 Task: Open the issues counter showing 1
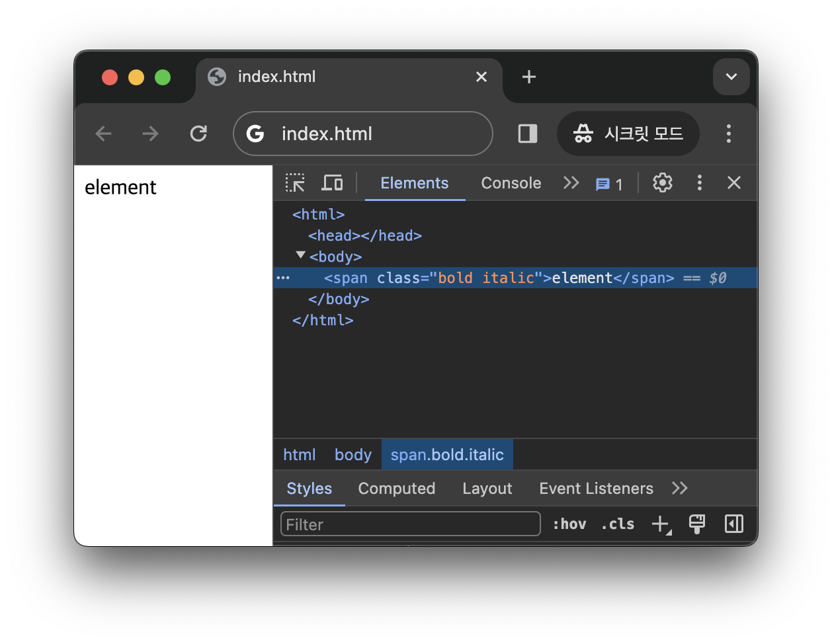tap(609, 184)
